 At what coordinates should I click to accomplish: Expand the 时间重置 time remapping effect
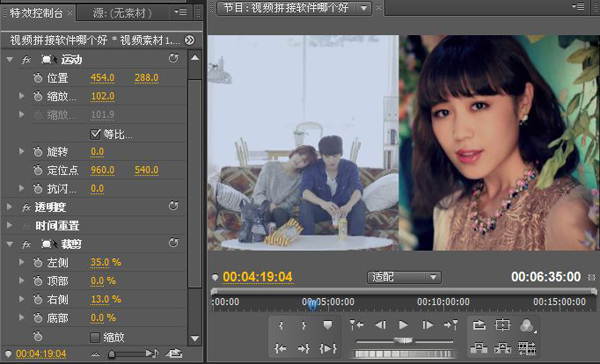click(x=10, y=225)
